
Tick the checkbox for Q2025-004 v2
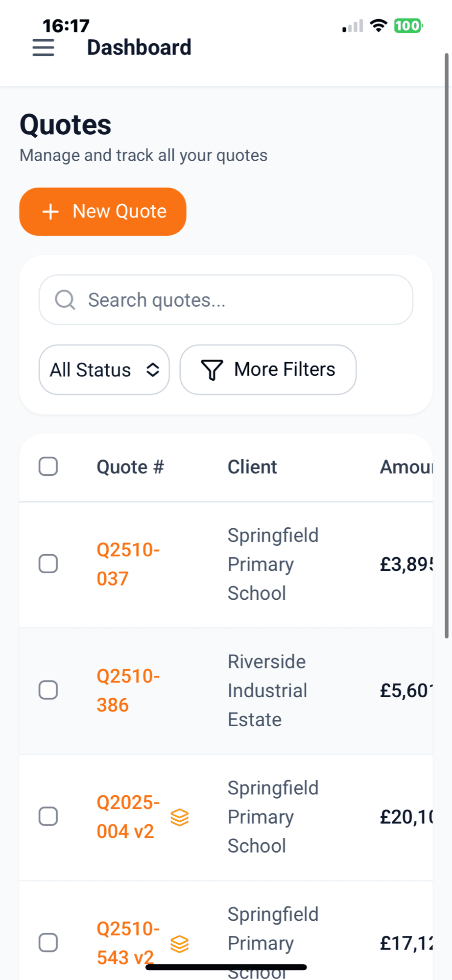(x=48, y=816)
